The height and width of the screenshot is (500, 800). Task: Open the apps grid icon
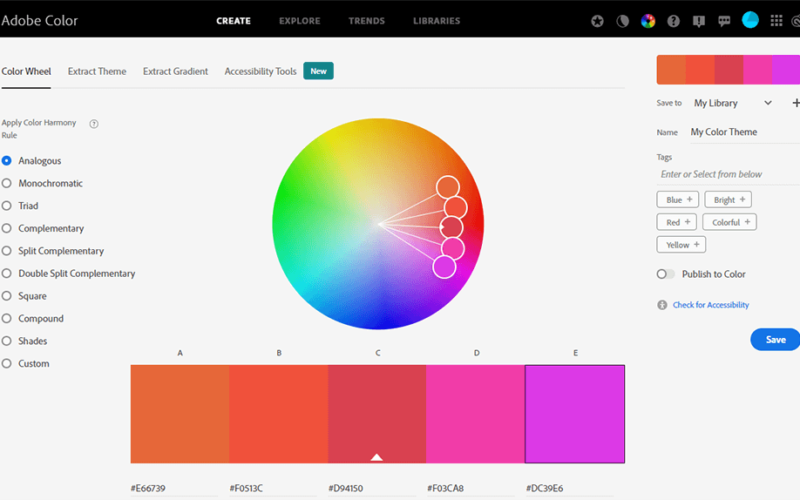776,20
